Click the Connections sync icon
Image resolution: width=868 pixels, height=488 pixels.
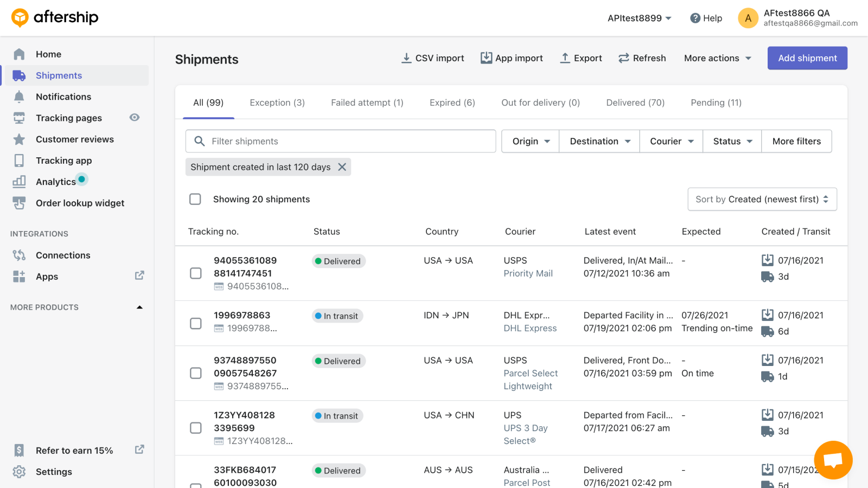pyautogui.click(x=19, y=255)
